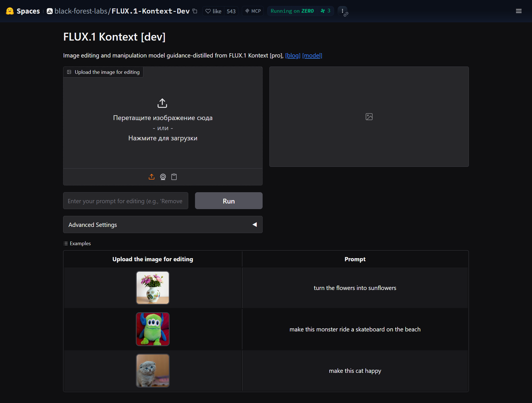Select the gray cat example thumbnail

click(153, 371)
